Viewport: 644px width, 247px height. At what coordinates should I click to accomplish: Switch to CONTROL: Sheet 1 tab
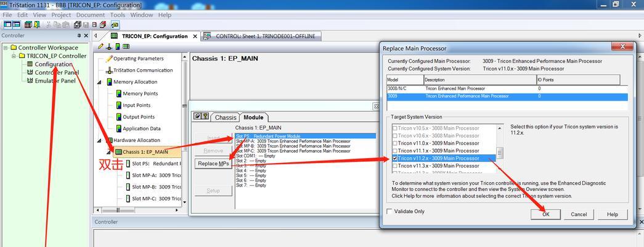pyautogui.click(x=261, y=36)
